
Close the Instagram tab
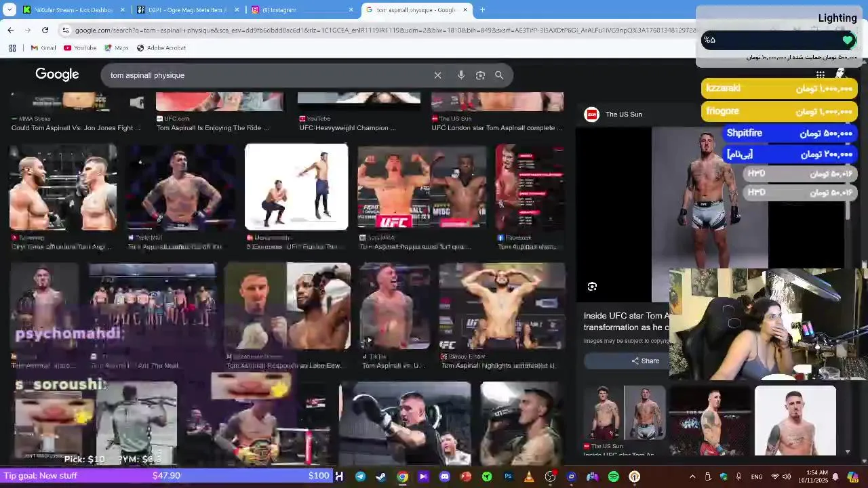pyautogui.click(x=351, y=9)
